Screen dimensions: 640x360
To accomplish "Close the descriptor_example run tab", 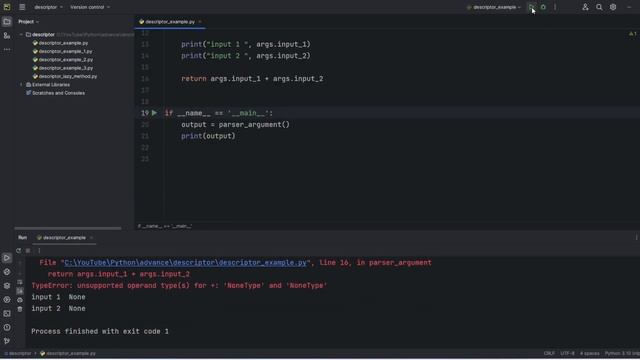I will [91, 238].
